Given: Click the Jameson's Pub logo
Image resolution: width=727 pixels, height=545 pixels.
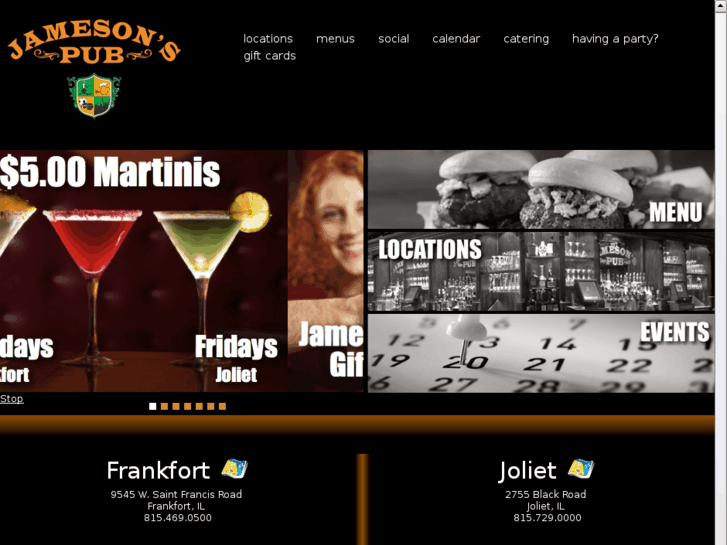Looking at the screenshot, I should 94,44.
